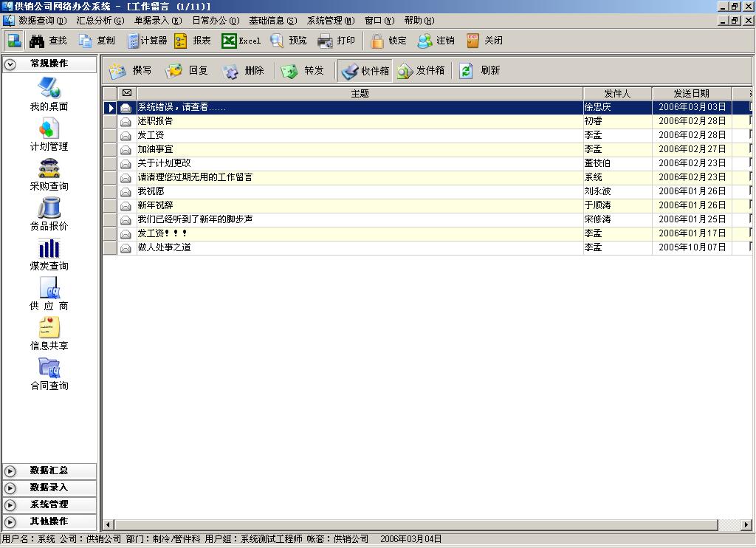Click envelope icon of 发工资！！！ row
The width and height of the screenshot is (756, 548).
126,233
